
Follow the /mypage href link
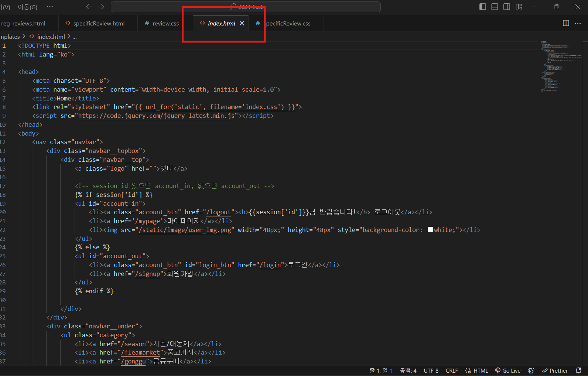(148, 221)
